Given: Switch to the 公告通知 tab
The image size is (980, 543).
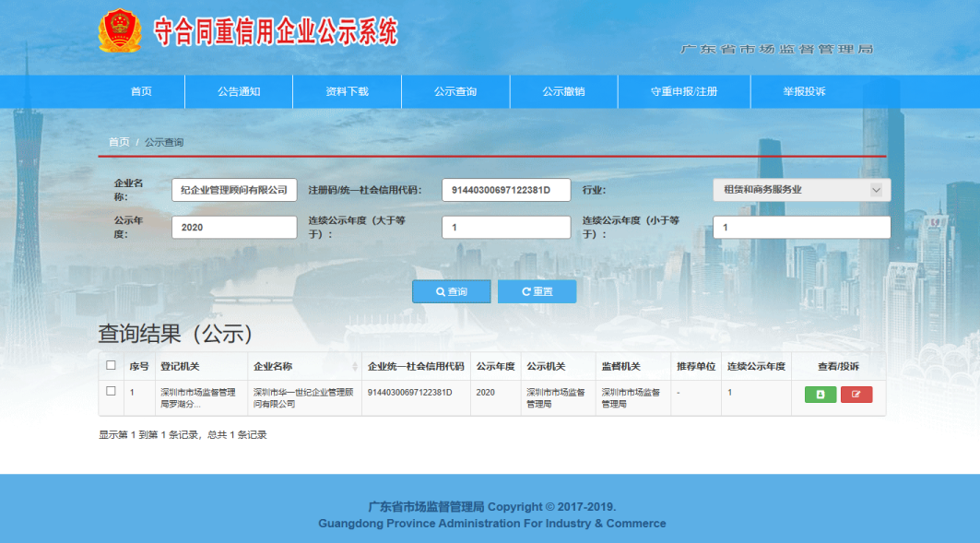Looking at the screenshot, I should (238, 91).
